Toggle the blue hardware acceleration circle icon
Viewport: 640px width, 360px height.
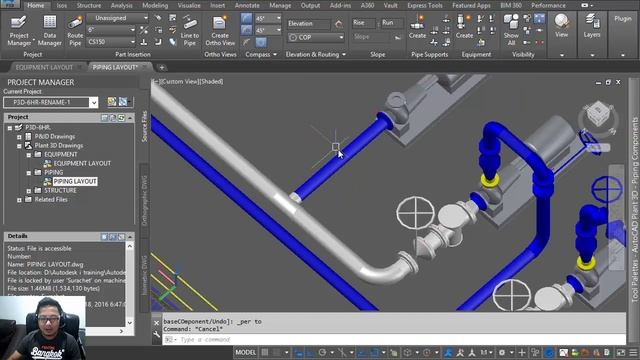click(x=549, y=352)
